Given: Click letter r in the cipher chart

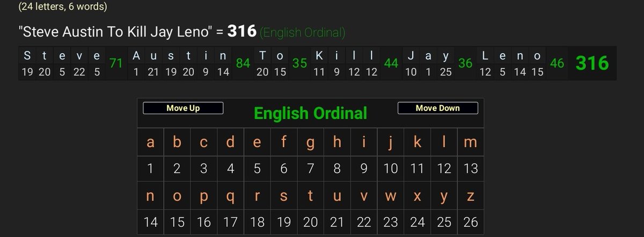Looking at the screenshot, I should (x=257, y=196).
